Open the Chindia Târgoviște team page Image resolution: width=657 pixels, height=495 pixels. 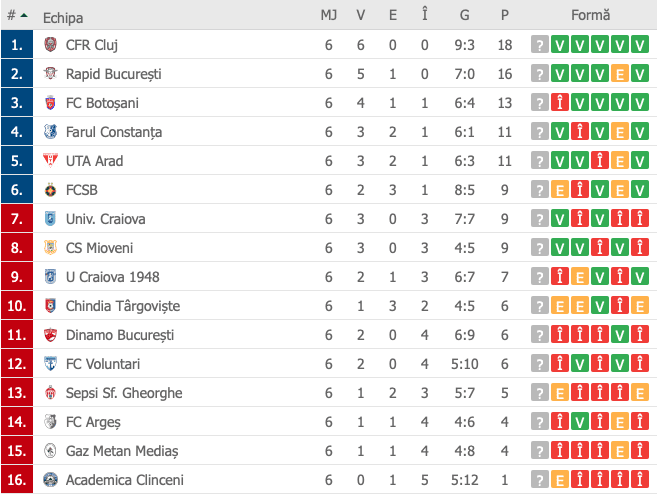coord(123,306)
